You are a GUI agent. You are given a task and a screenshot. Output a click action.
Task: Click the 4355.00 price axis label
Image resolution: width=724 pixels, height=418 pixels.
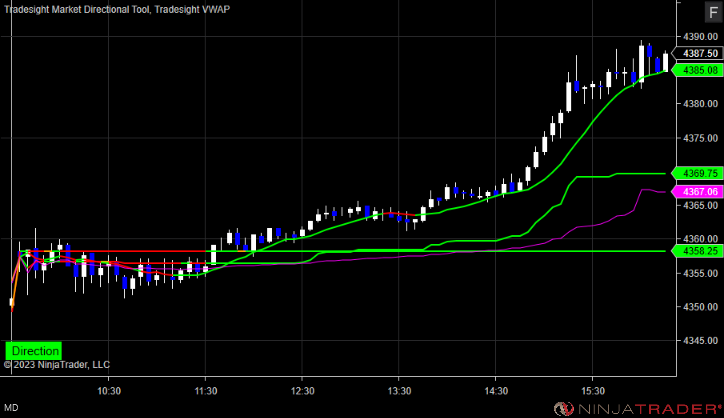point(700,273)
